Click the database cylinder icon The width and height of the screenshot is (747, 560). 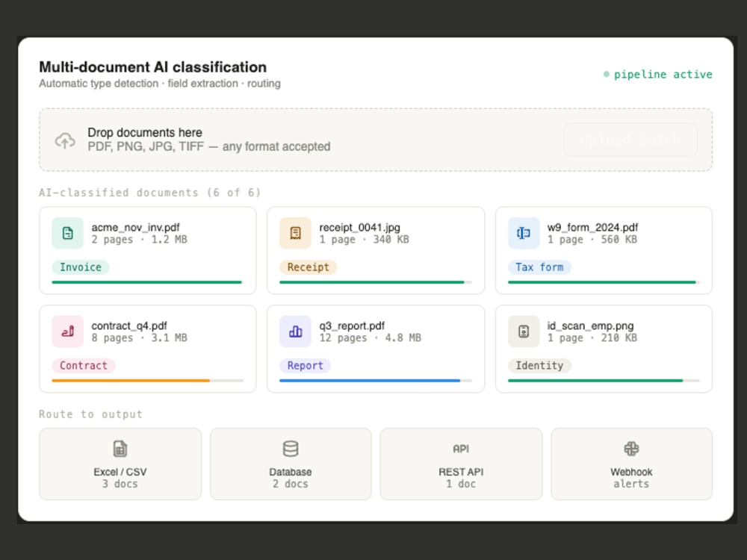(x=291, y=449)
